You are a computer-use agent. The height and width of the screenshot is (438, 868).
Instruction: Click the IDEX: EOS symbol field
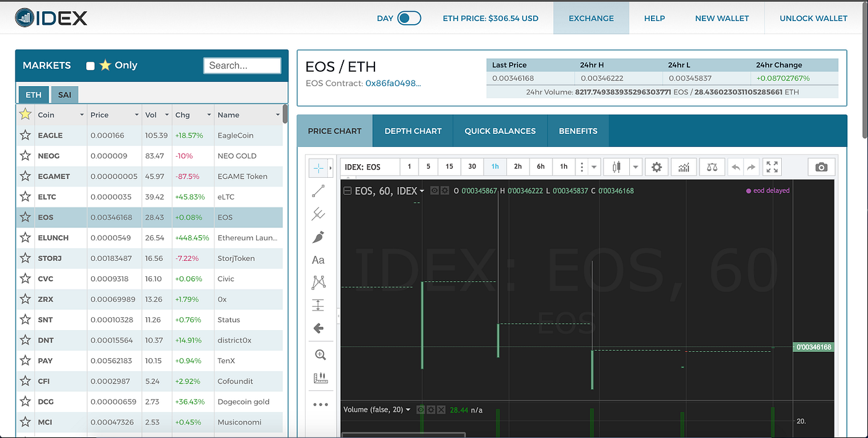coord(370,167)
